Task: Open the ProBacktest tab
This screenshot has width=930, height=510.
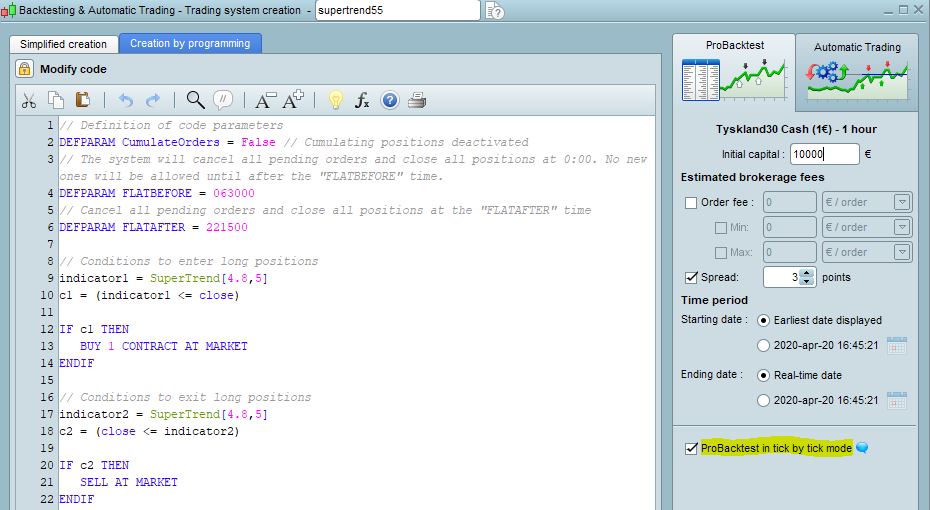Action: coord(734,45)
